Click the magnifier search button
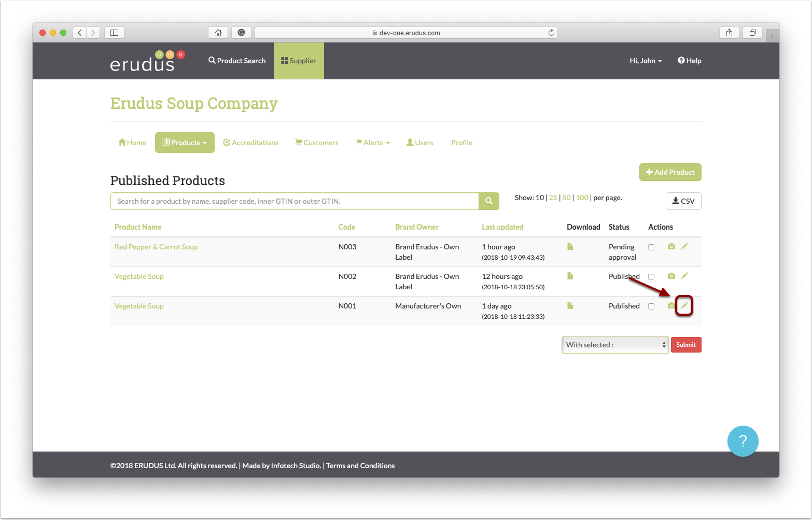This screenshot has width=812, height=520. pyautogui.click(x=488, y=201)
